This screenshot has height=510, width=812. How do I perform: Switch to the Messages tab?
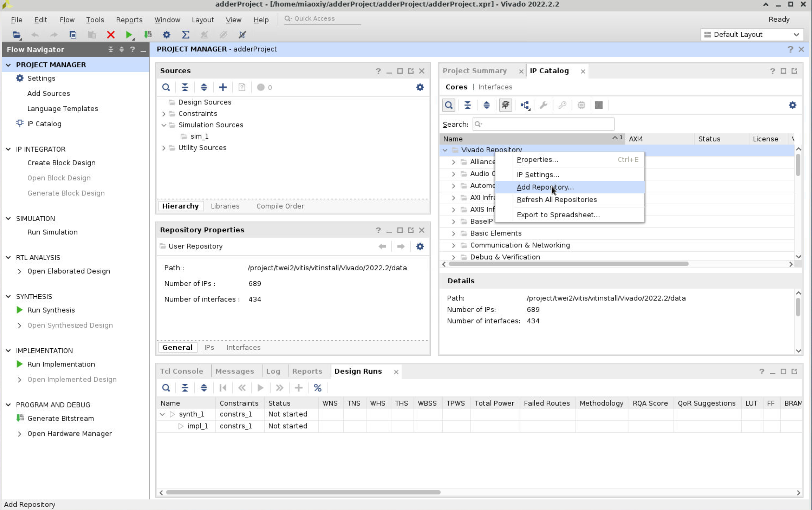(235, 371)
